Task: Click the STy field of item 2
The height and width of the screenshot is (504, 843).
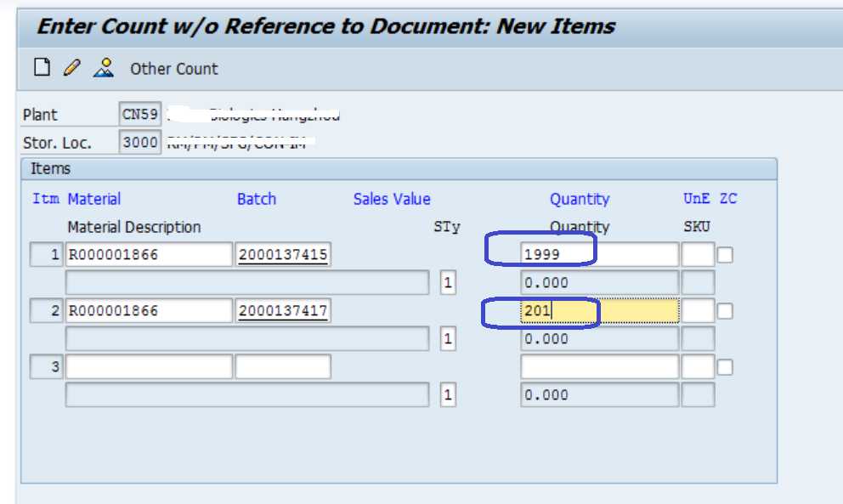Action: click(448, 339)
